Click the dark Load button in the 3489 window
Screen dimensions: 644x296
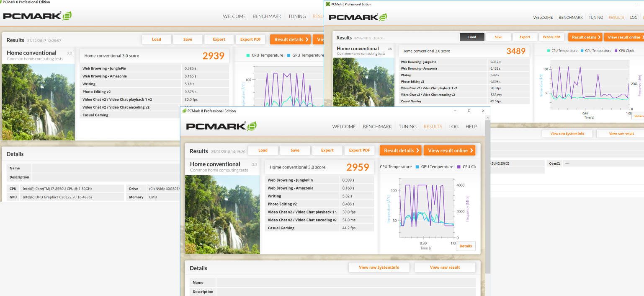(x=472, y=37)
